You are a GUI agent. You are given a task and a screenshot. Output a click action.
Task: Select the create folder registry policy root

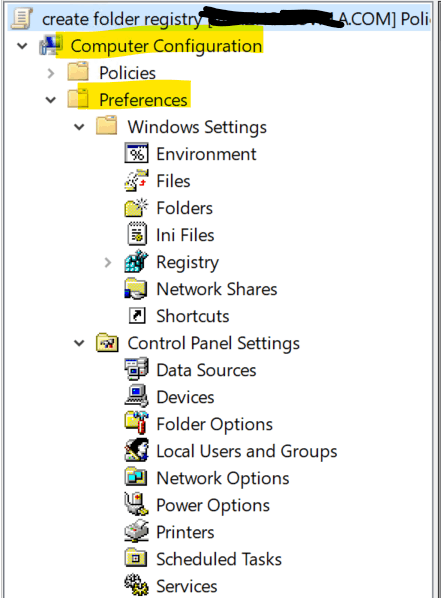(122, 19)
